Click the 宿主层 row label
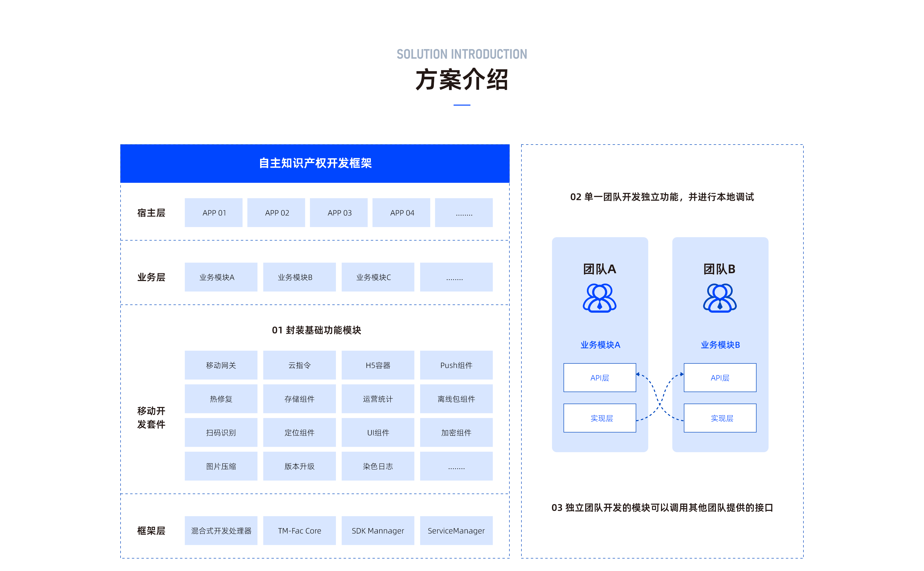 pos(151,213)
